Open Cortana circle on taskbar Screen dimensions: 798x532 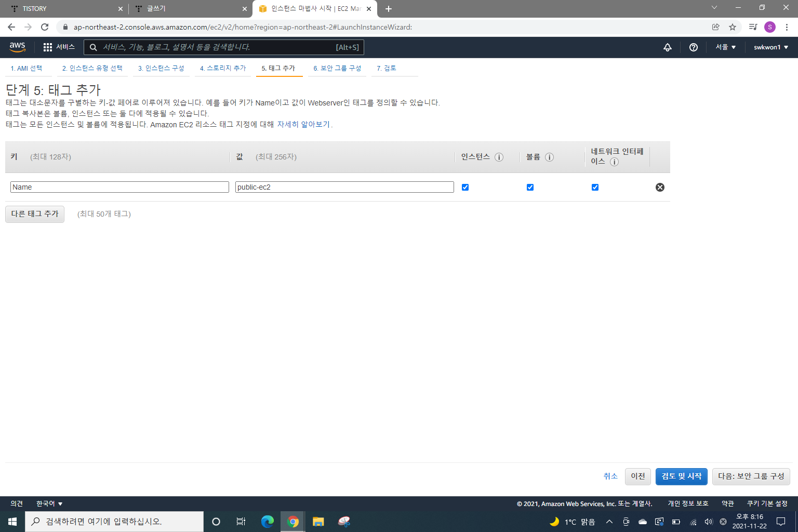216,522
